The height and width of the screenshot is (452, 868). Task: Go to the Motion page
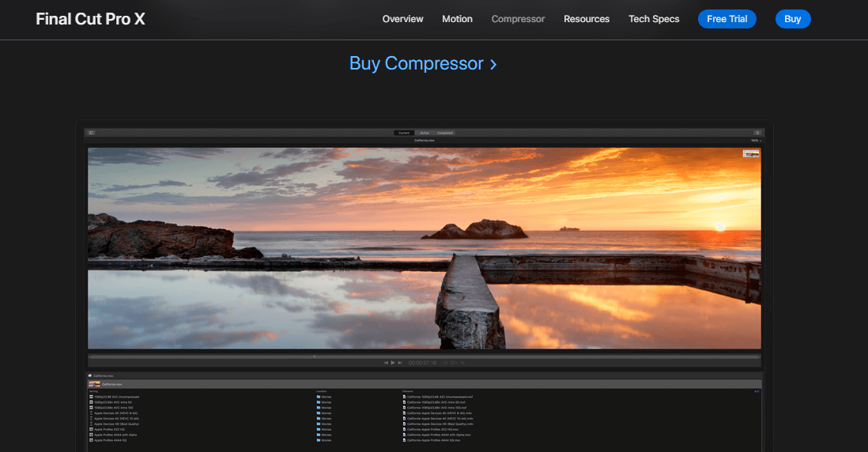[457, 19]
